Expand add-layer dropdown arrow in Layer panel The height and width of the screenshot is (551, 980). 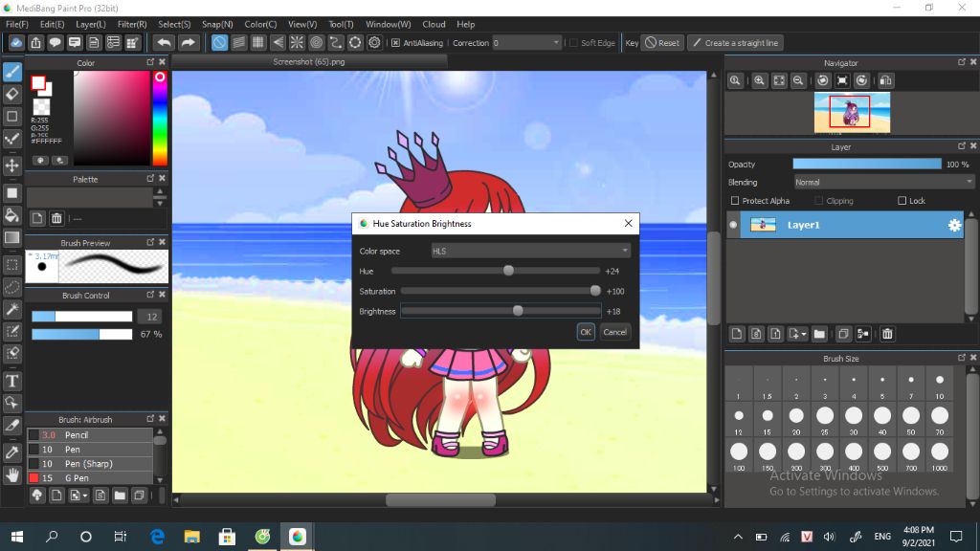pos(804,334)
